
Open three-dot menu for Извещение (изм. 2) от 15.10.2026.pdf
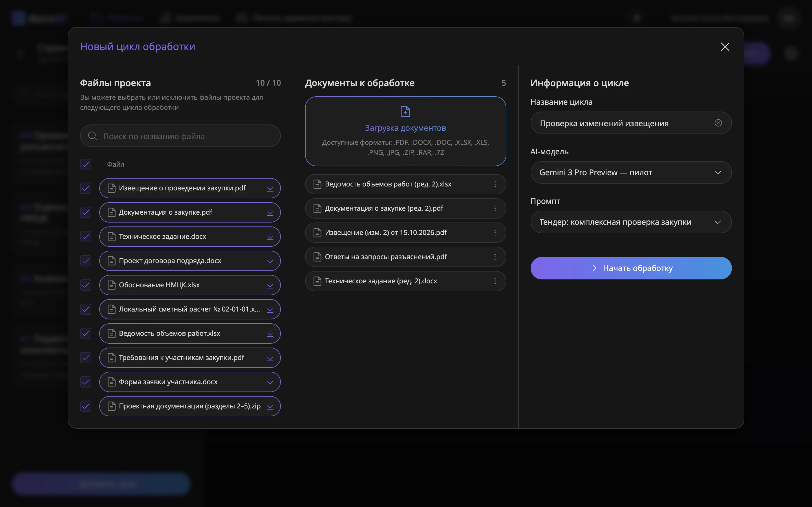[495, 233]
